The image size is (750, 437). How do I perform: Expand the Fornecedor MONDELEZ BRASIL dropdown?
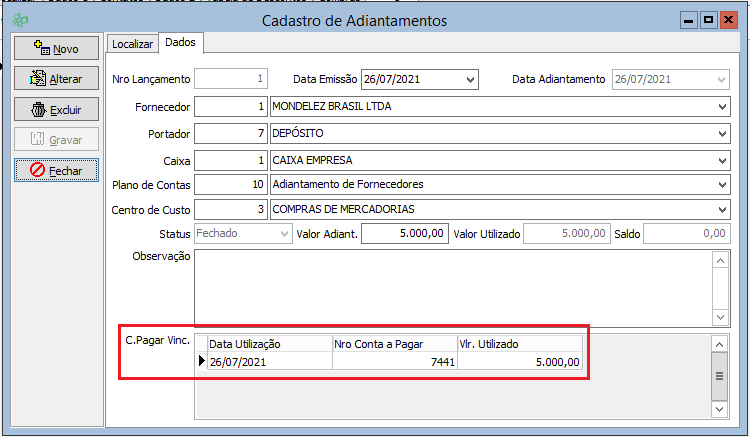(722, 107)
